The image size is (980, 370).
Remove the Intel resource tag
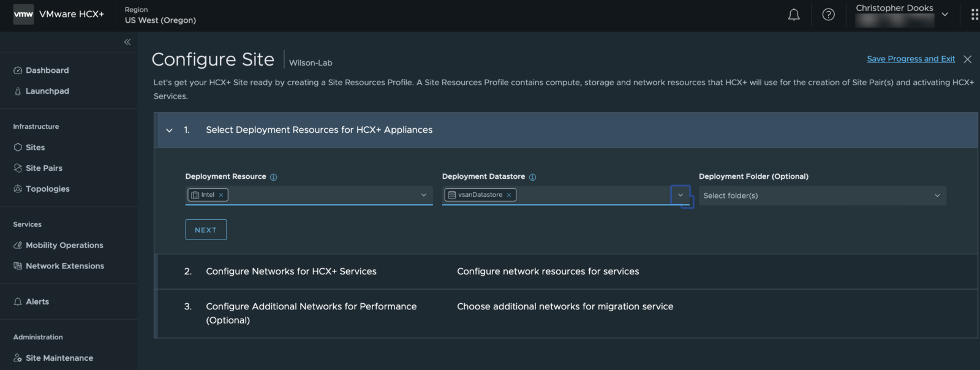221,195
